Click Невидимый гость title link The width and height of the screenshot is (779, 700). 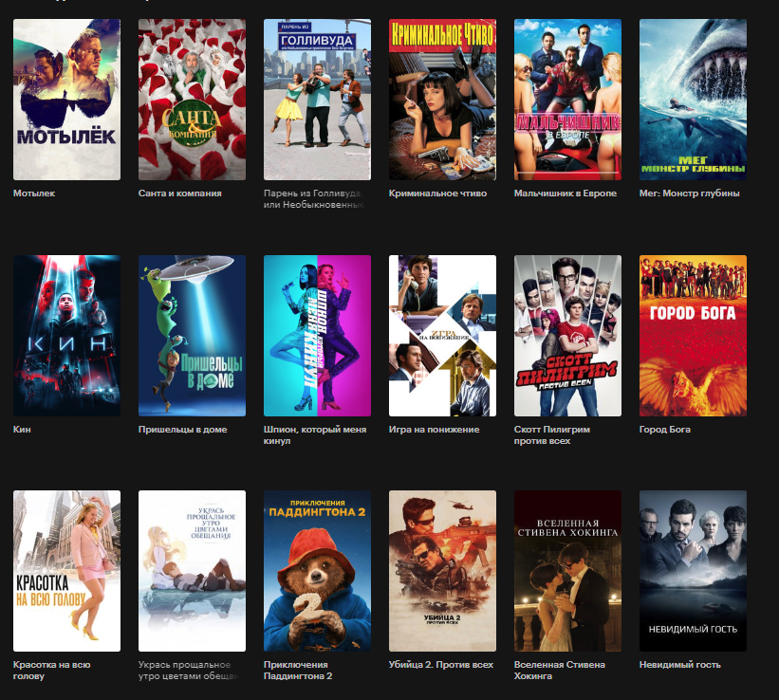[x=679, y=665]
